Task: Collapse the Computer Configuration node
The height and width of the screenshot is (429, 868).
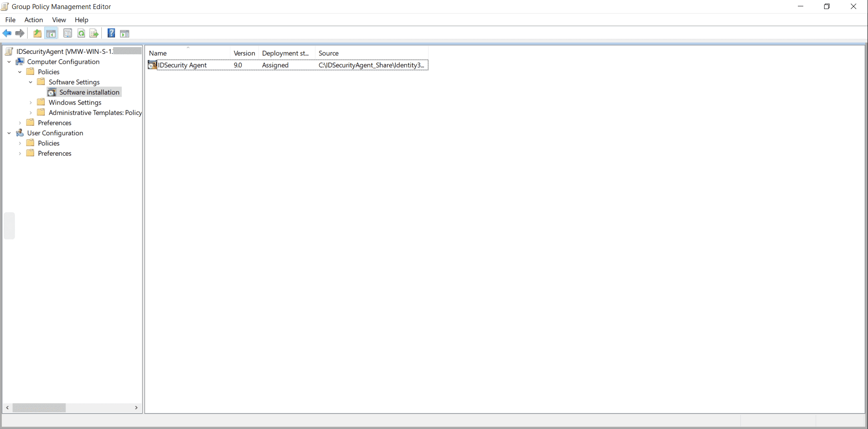Action: pos(9,62)
